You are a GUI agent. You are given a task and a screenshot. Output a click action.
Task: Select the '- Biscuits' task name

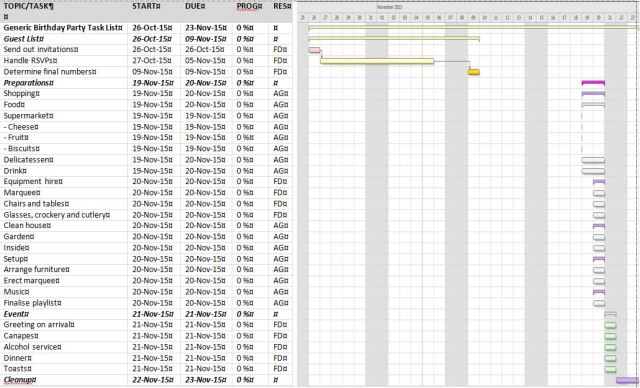(22, 149)
